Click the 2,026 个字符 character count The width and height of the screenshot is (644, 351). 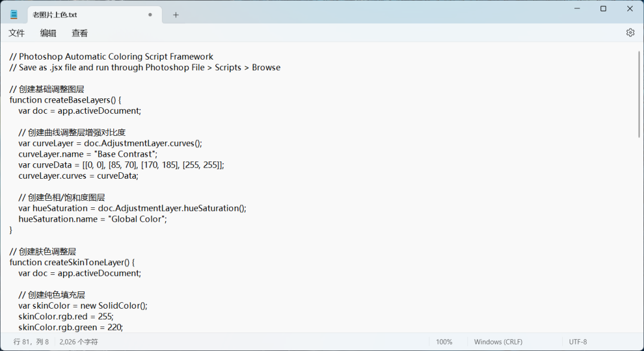(79, 342)
